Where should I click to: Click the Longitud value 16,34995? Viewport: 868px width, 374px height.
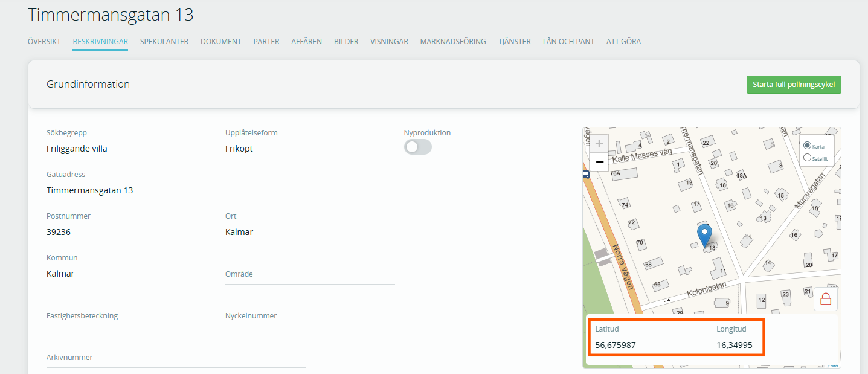pos(735,345)
